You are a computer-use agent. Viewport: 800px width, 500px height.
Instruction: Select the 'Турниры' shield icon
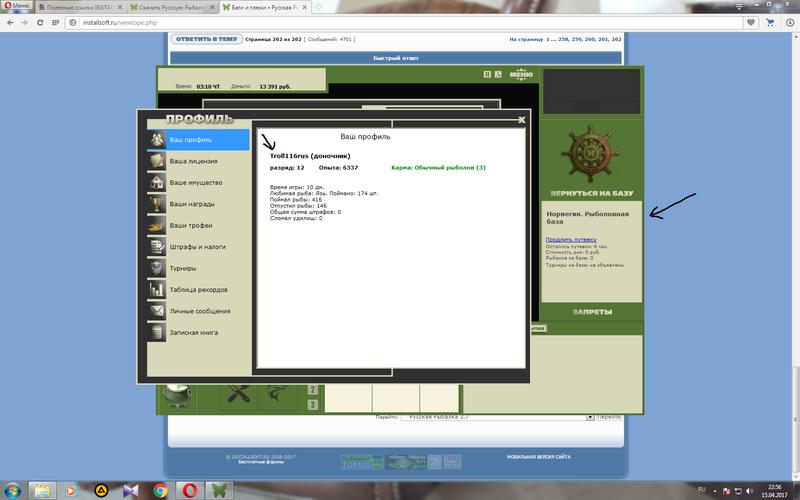157,268
